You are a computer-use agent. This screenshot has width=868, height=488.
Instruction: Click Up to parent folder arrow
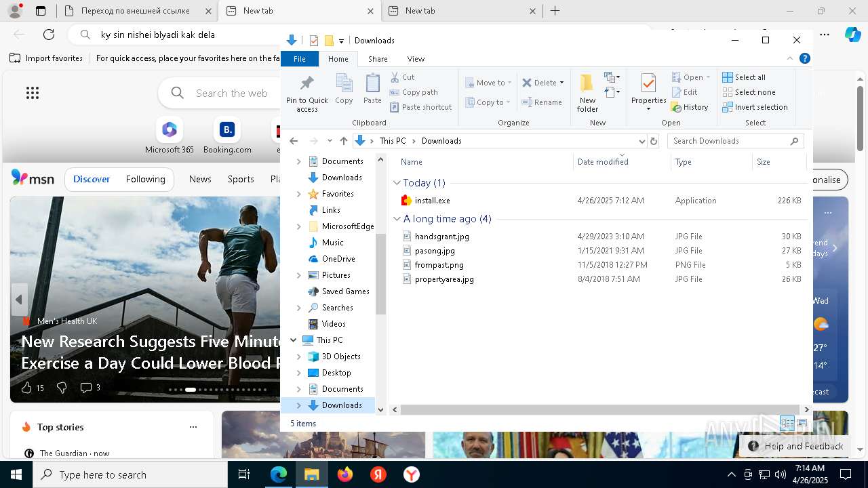pyautogui.click(x=344, y=141)
